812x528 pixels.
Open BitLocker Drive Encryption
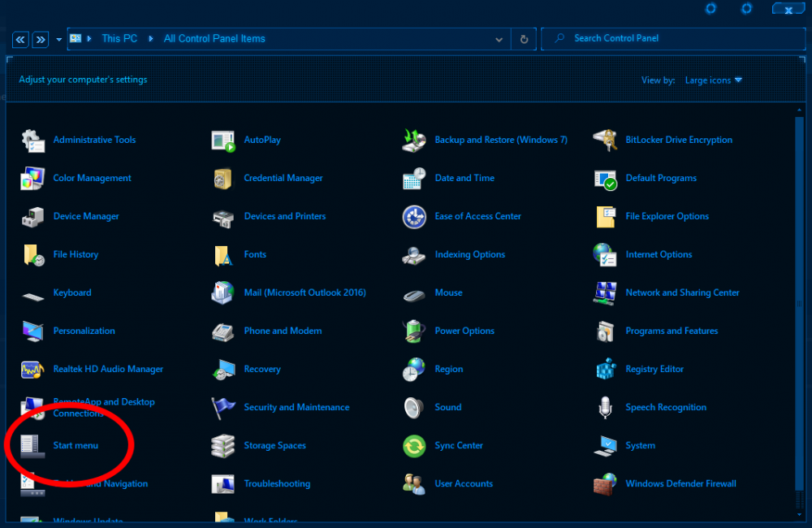pos(679,140)
